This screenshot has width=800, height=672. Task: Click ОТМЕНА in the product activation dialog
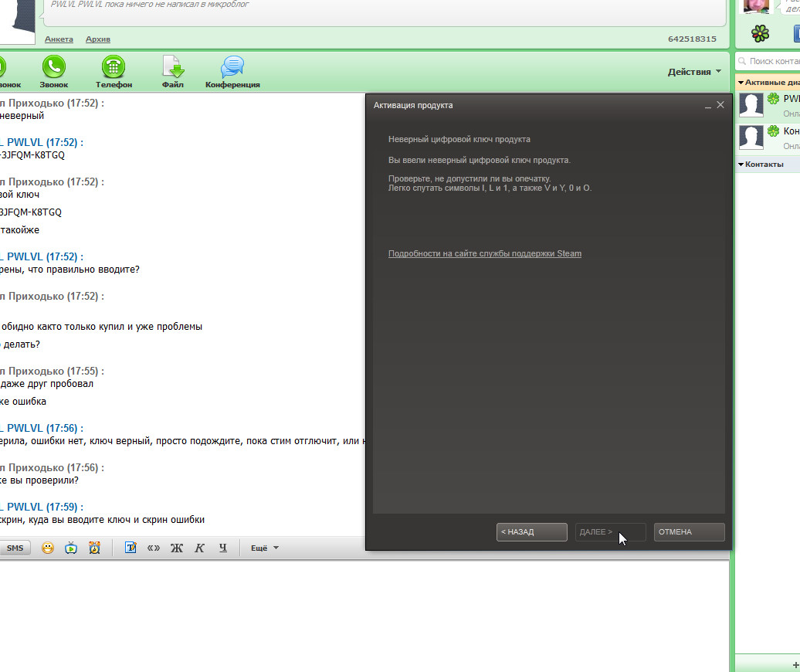pos(690,531)
